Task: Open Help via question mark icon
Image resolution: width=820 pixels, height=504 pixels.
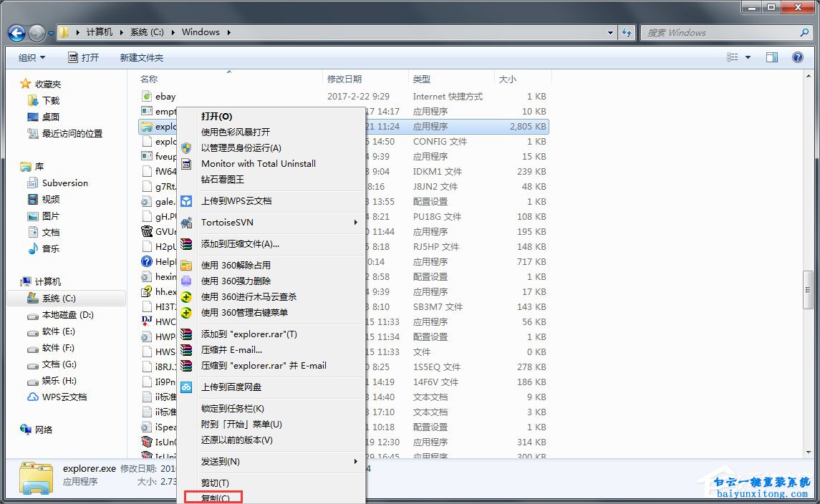Action: tap(798, 57)
